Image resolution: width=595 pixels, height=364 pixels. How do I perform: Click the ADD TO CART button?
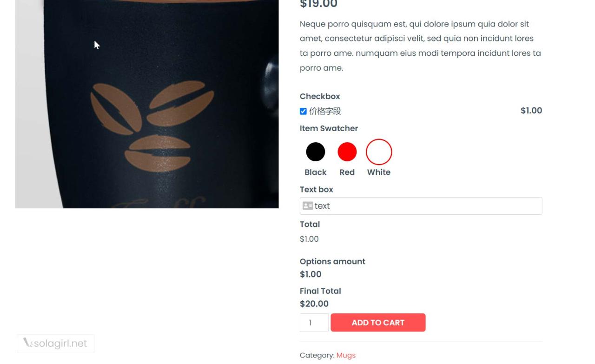pyautogui.click(x=378, y=322)
